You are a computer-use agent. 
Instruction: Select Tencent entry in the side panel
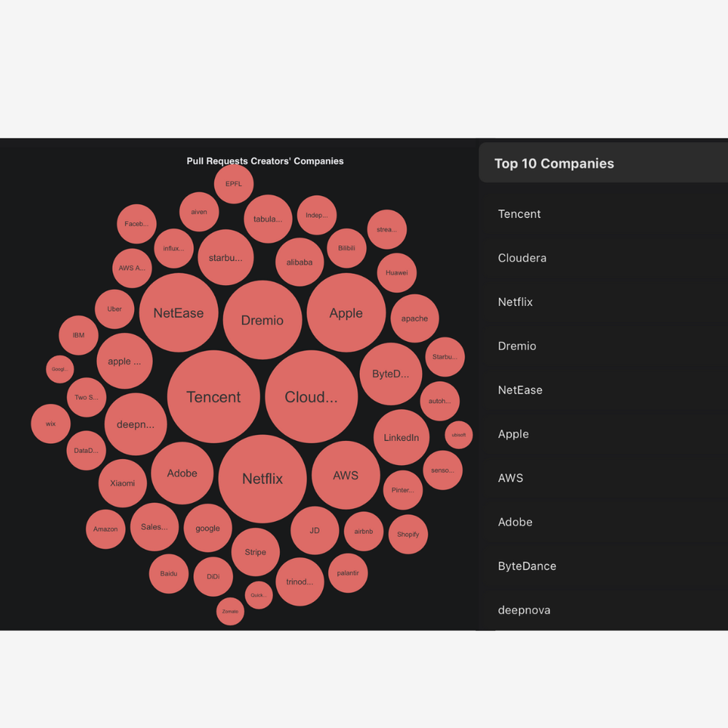pyautogui.click(x=519, y=214)
